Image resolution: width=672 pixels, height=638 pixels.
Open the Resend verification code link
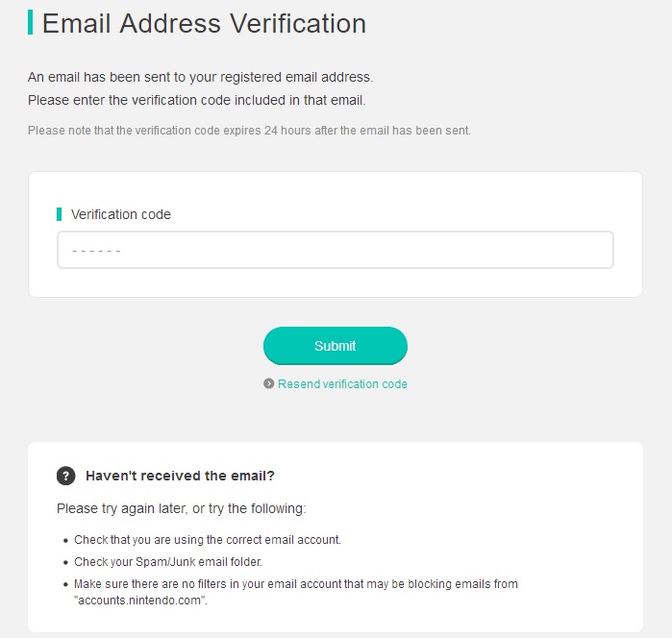[342, 384]
